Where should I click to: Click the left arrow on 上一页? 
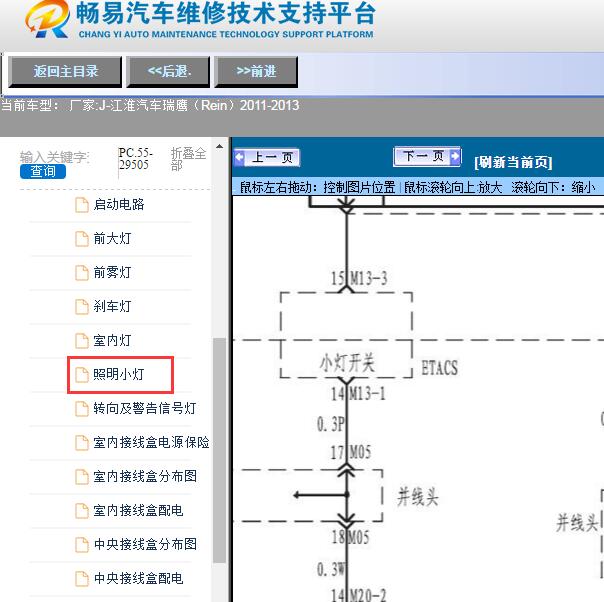pyautogui.click(x=239, y=158)
